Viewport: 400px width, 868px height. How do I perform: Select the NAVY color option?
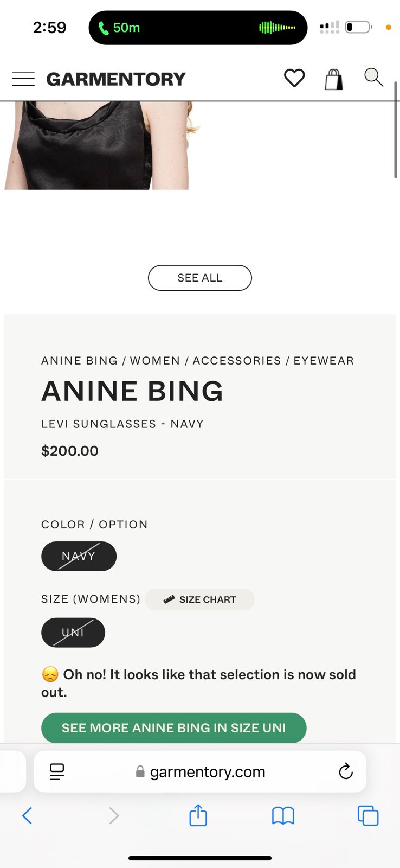(x=79, y=556)
